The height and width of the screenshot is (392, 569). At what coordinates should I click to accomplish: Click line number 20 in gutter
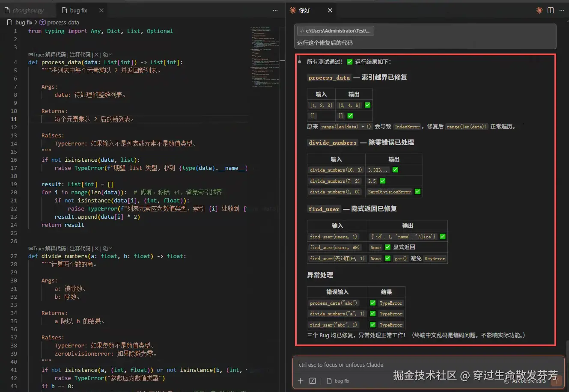[14, 193]
